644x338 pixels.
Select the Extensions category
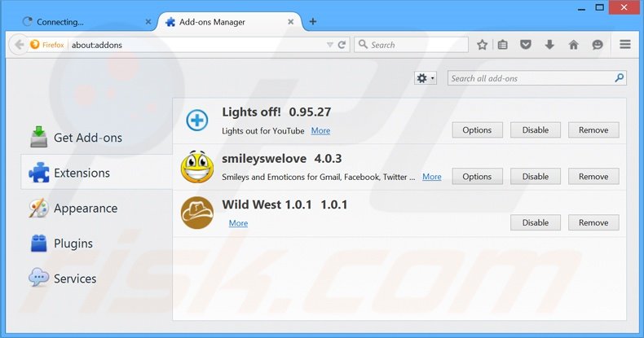coord(96,173)
